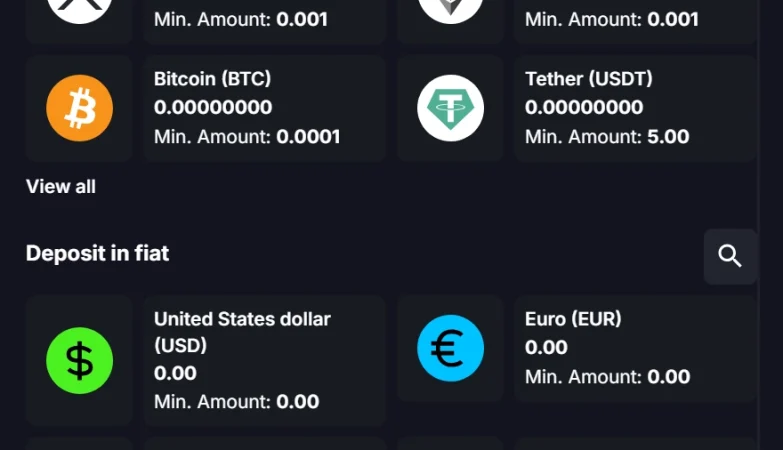Select the Bitcoin (BTC) deposit label
Viewport: 783px width, 450px height.
click(212, 79)
